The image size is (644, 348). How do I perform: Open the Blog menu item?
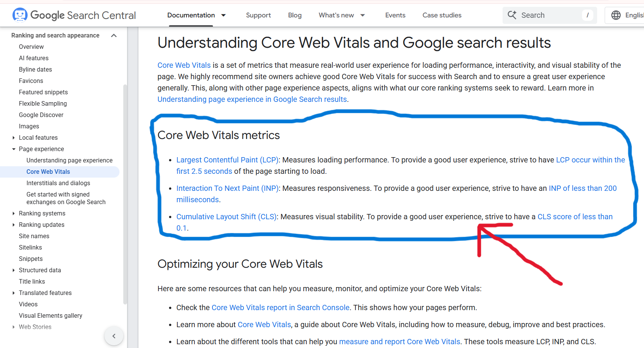point(295,15)
